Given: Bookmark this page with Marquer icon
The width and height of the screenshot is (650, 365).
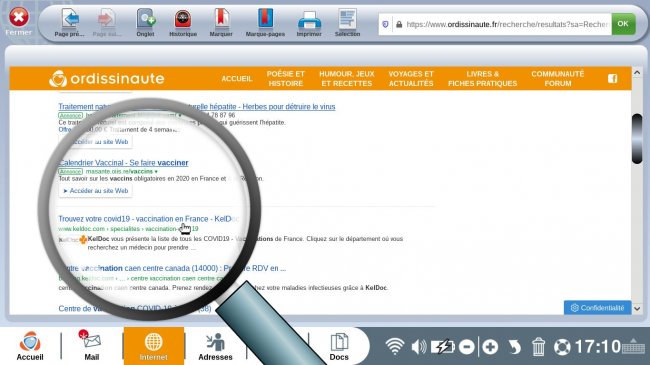Looking at the screenshot, I should tap(221, 19).
